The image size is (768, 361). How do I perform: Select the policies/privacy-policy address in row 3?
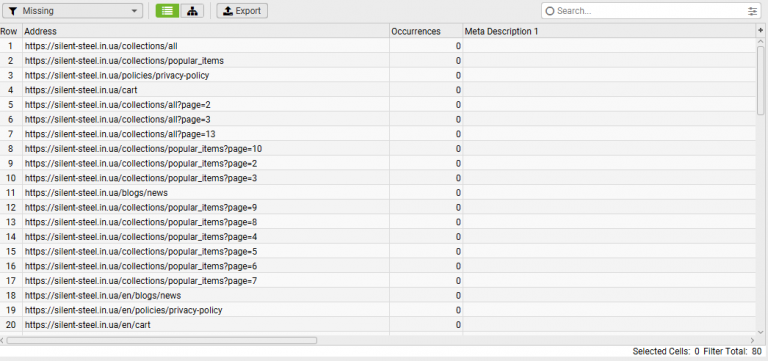pos(117,75)
